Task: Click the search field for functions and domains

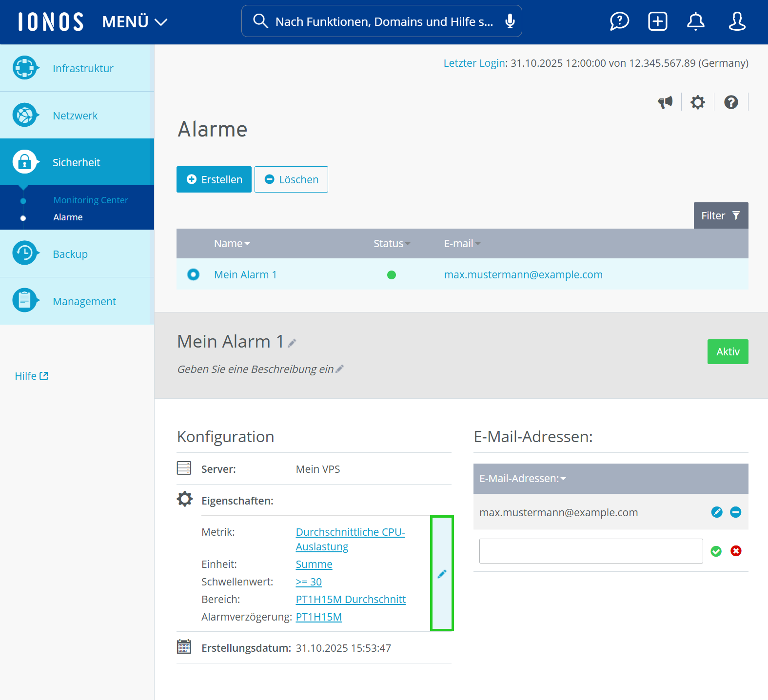Action: 382,21
